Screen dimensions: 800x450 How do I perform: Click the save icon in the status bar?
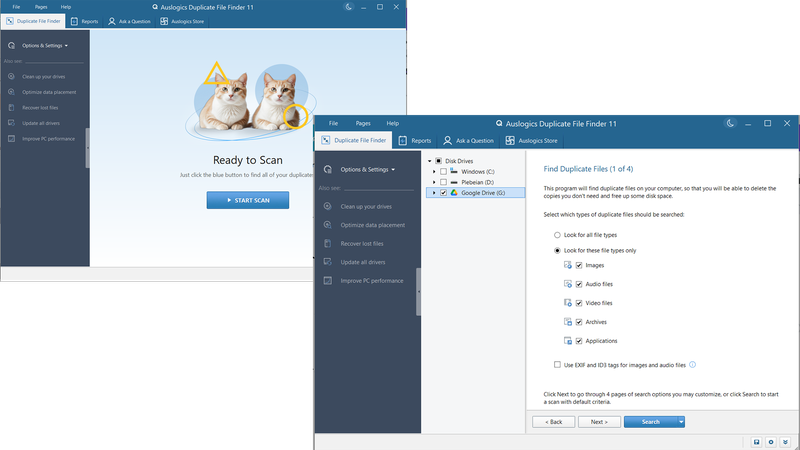pyautogui.click(x=757, y=442)
